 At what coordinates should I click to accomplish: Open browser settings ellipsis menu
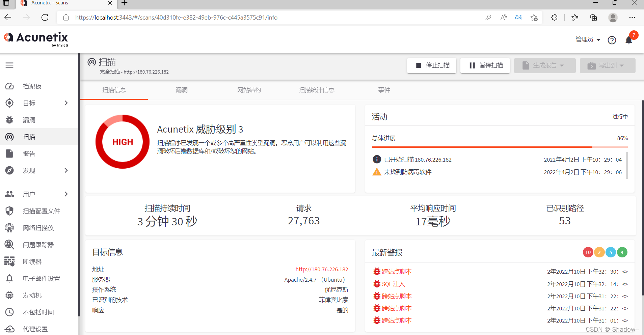pos(632,18)
